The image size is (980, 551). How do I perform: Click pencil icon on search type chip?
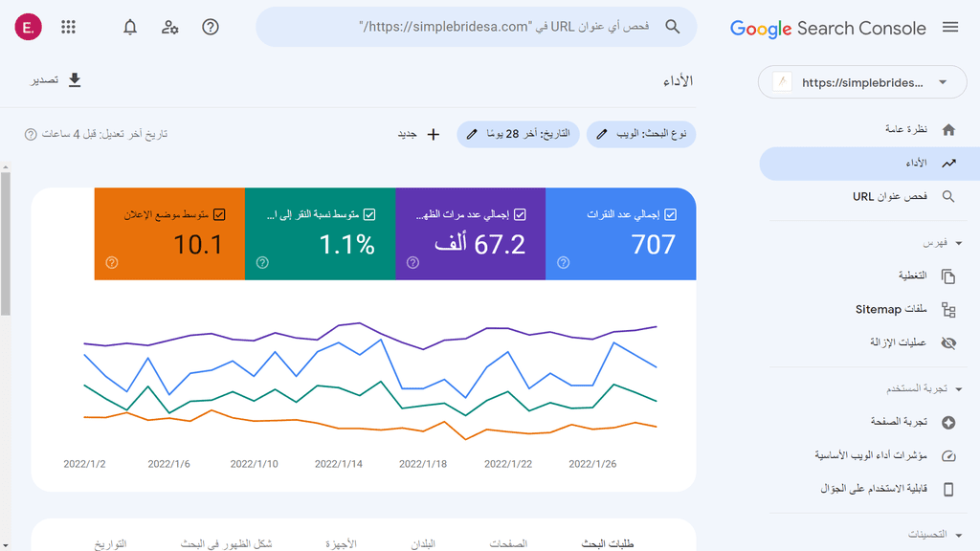point(601,134)
